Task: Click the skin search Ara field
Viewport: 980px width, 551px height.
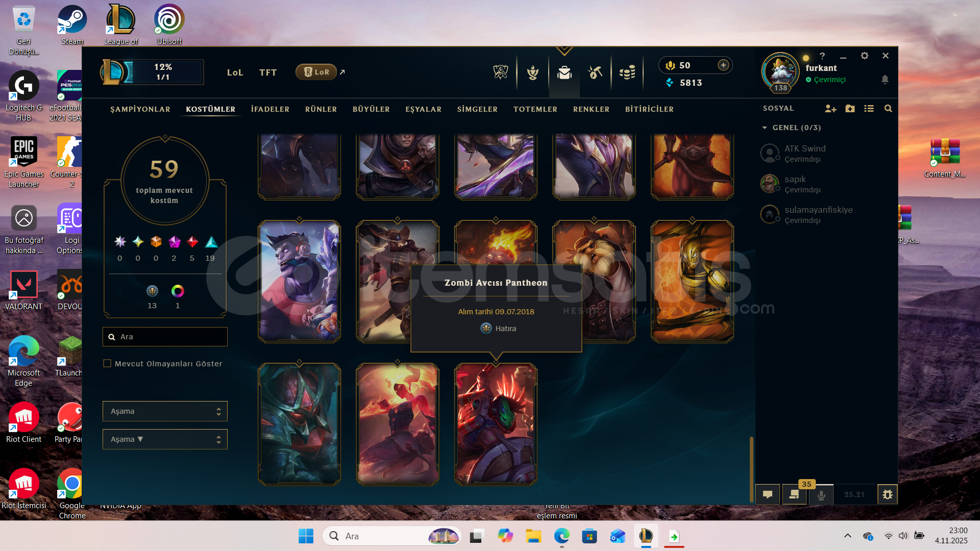Action: [165, 337]
